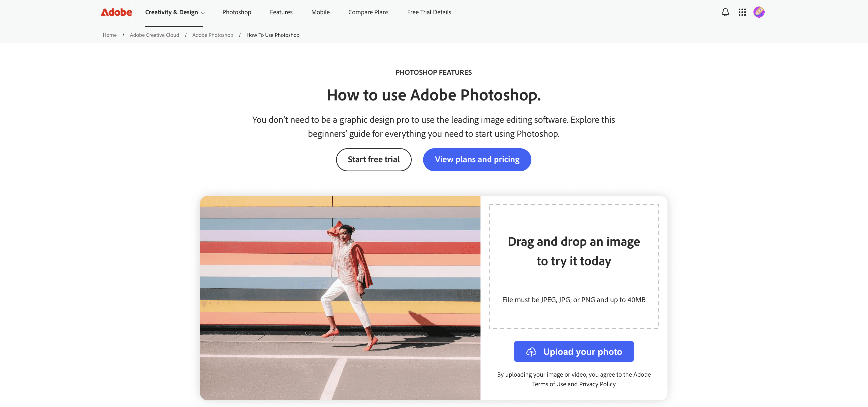Expand the Creativity & Design menu
Screen dimensions: 868x407
click(175, 12)
